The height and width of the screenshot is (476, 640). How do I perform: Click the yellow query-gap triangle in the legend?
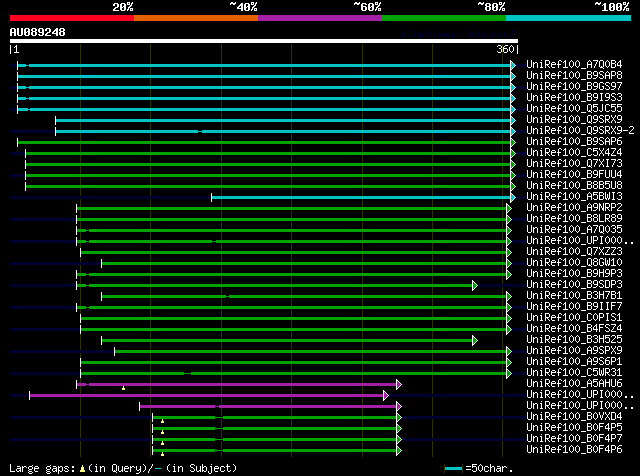(82, 469)
